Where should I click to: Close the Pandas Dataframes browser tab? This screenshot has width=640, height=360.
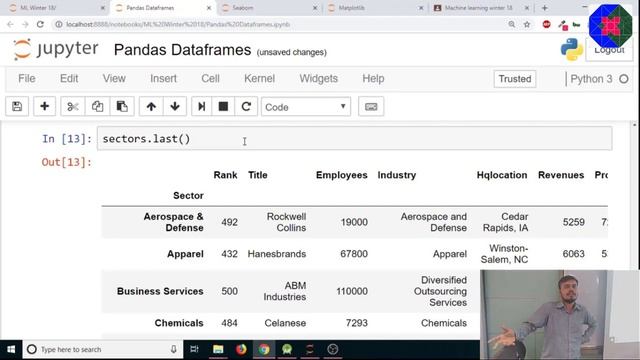[209, 8]
